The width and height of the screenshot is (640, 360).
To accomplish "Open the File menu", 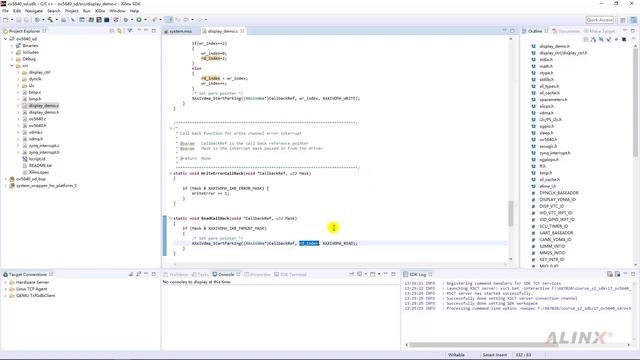I will coord(5,11).
